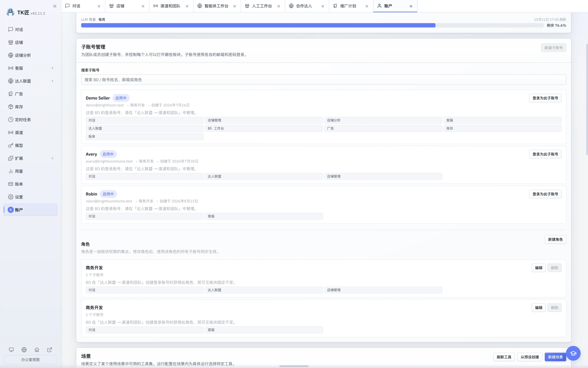588x368 pixels.
Task: Close the 店铺 tab
Action: [143, 6]
